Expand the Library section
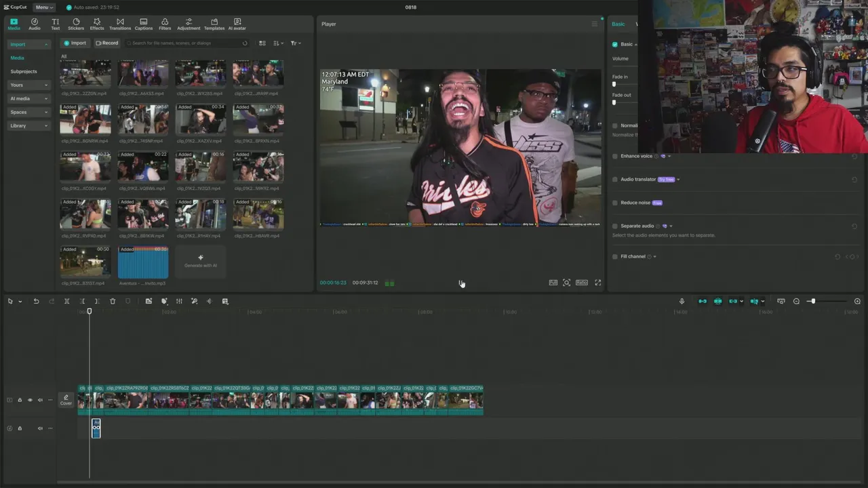868x488 pixels. coord(28,125)
